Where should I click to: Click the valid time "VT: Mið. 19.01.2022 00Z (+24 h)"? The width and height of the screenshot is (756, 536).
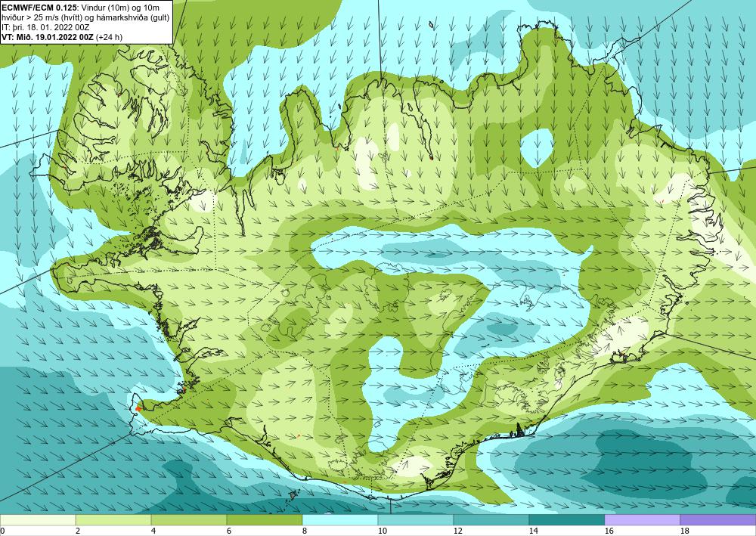[x=62, y=37]
